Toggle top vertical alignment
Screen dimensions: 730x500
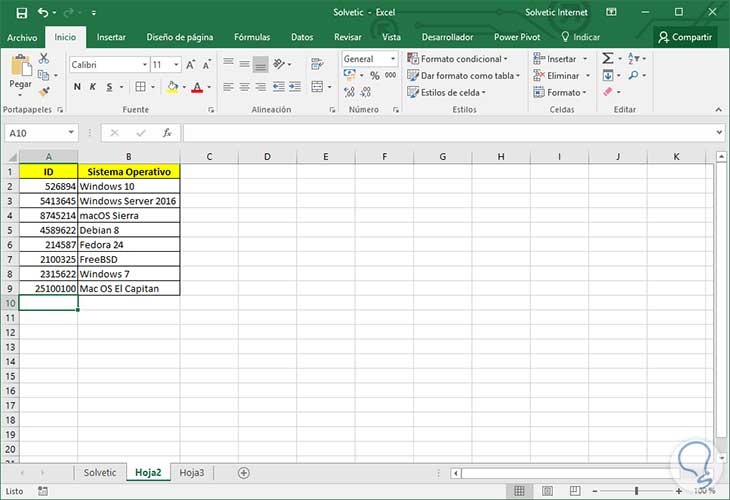click(228, 64)
